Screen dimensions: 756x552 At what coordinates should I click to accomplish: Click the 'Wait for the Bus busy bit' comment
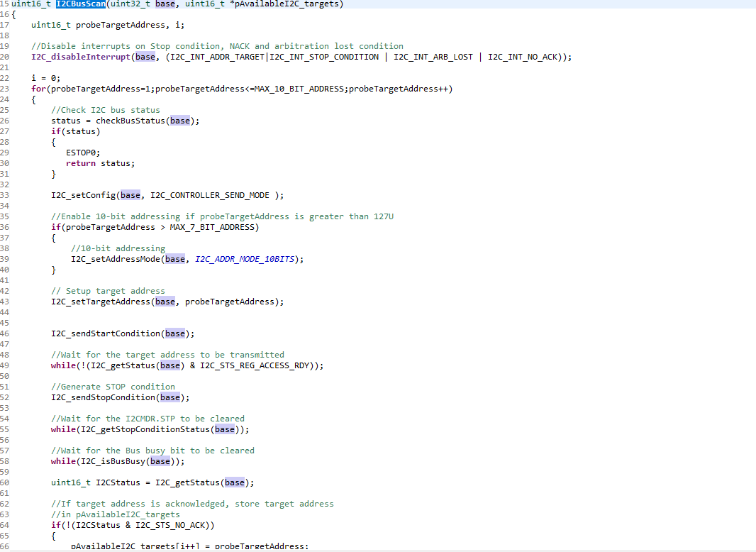pos(152,451)
